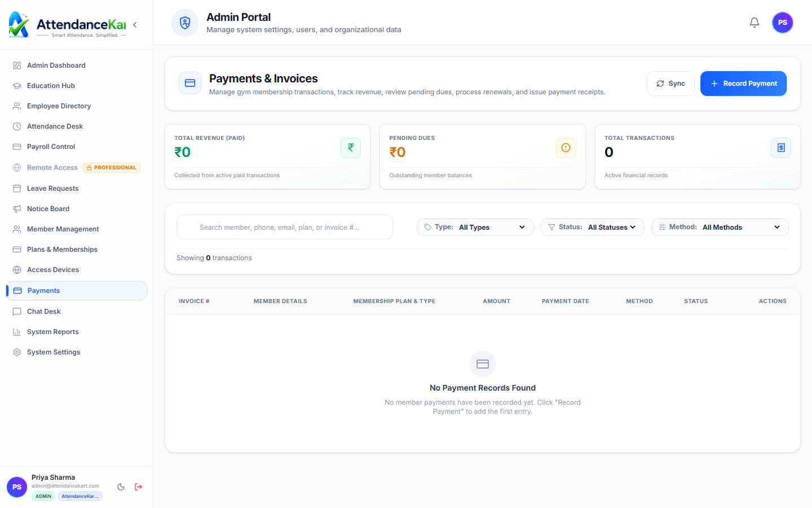Collapse the sidebar with the chevron arrow

(135, 25)
